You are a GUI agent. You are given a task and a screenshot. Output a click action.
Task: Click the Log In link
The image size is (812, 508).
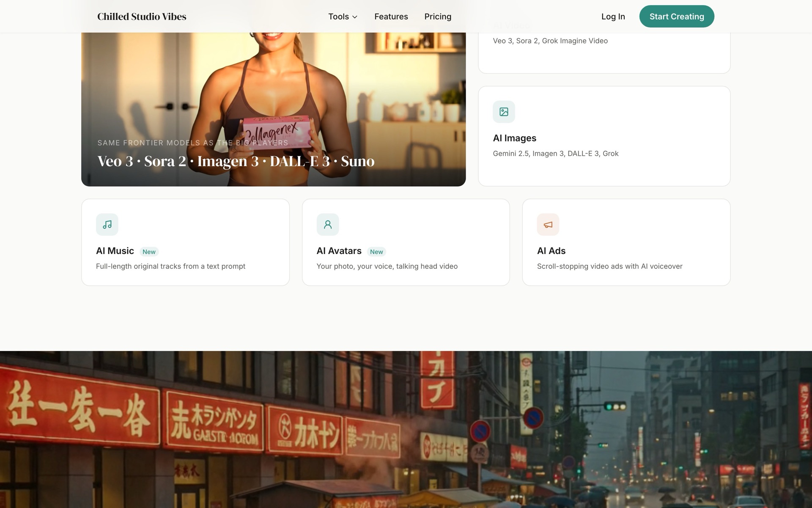pos(613,17)
